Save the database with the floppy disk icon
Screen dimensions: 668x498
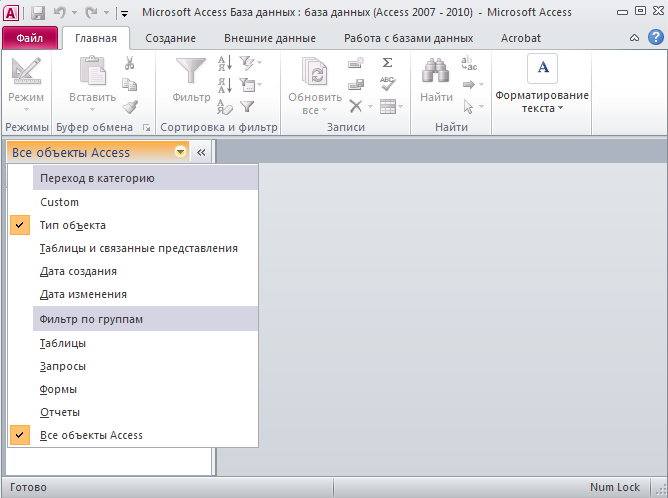coord(38,13)
